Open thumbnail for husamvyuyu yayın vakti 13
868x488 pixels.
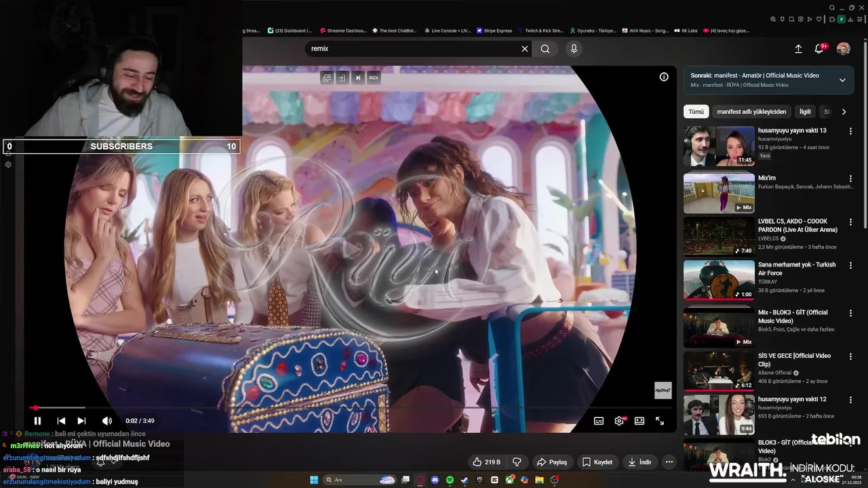tap(719, 146)
